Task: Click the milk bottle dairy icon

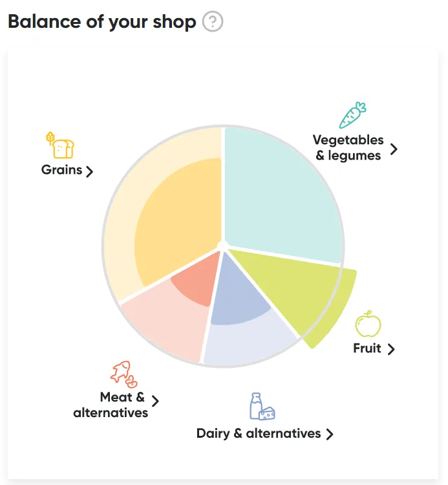Action: pyautogui.click(x=262, y=407)
